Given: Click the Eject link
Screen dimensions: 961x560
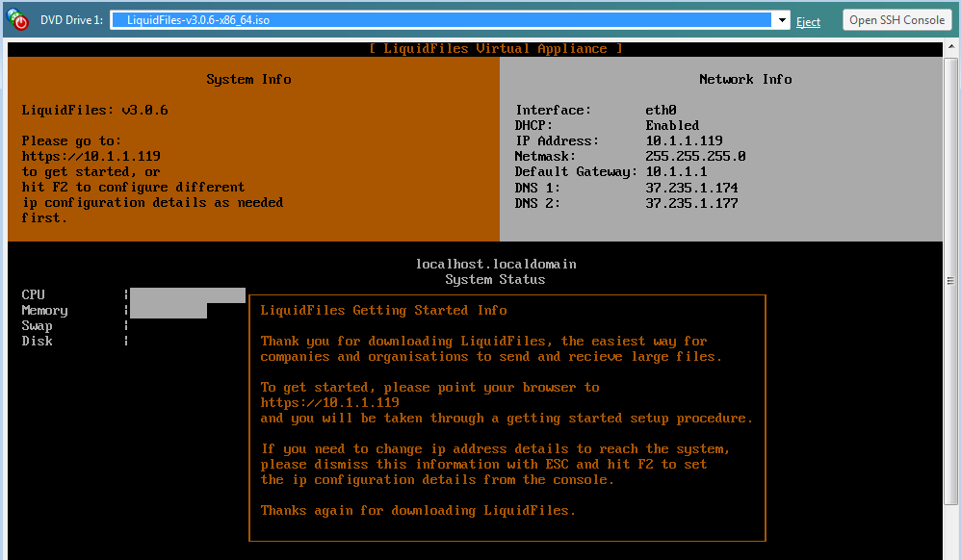Looking at the screenshot, I should click(808, 21).
